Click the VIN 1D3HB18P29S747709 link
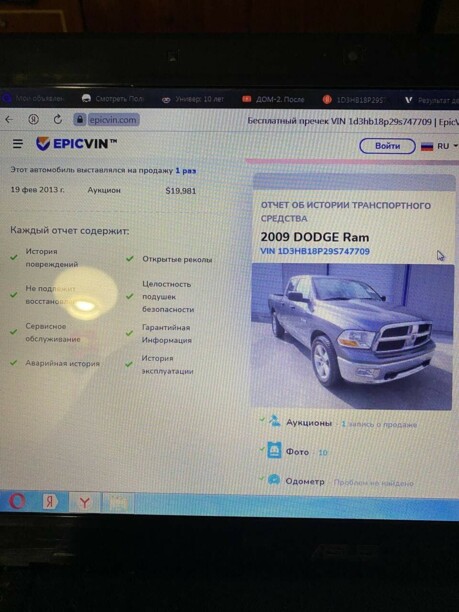This screenshot has width=459, height=612. [x=315, y=251]
